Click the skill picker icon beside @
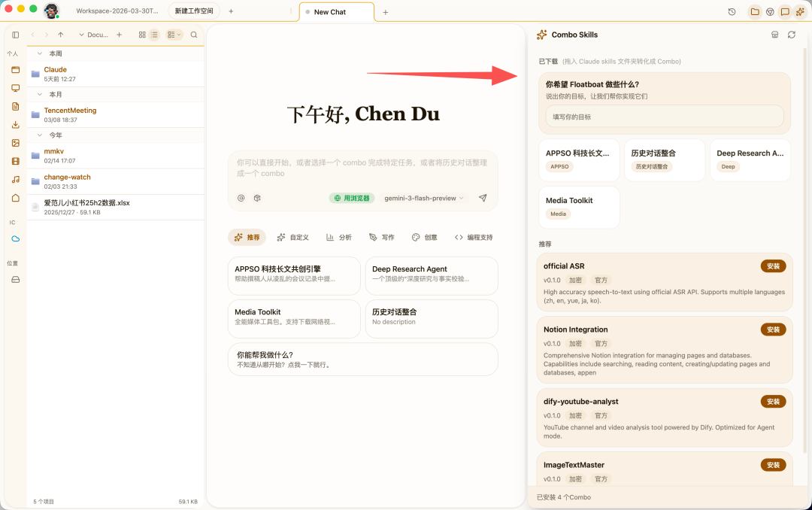 pos(257,198)
